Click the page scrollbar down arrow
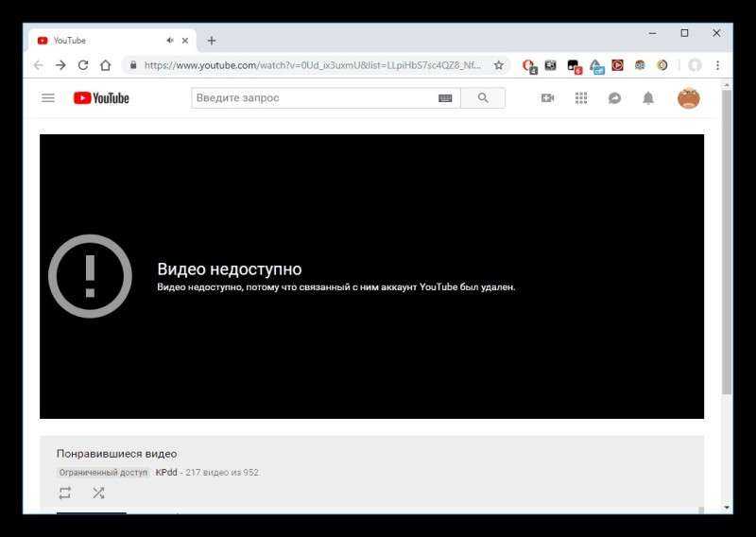This screenshot has height=537, width=756. (727, 508)
